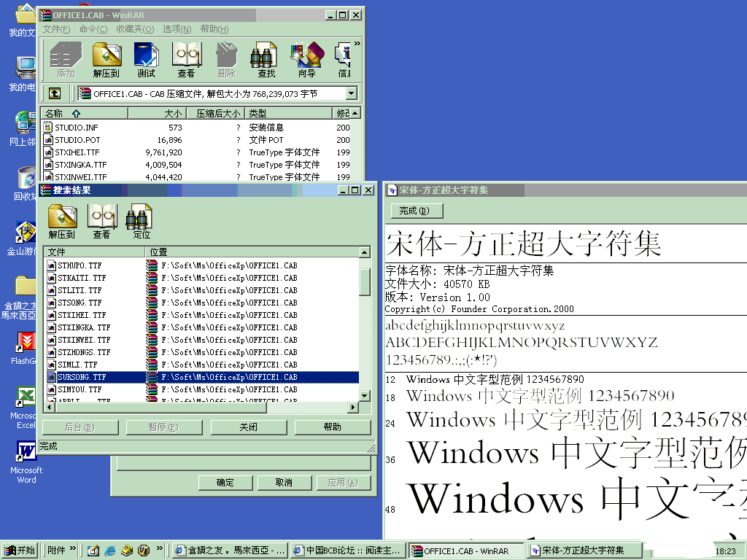Click the 解压到 (Extract To) icon in WinRAR toolbar
Viewport: 747px width, 560px height.
pos(107,60)
